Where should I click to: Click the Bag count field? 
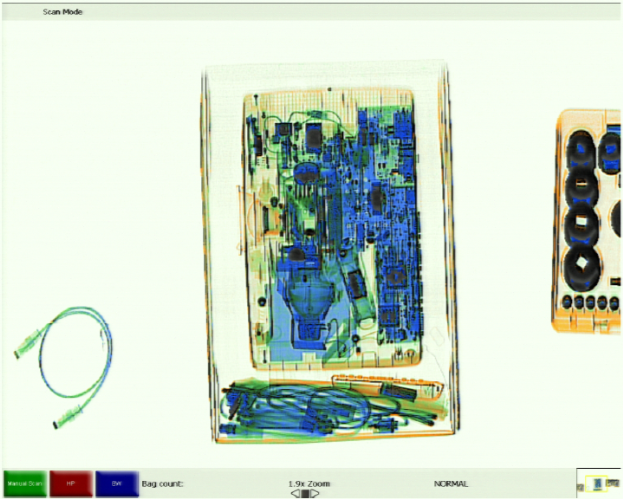click(162, 483)
